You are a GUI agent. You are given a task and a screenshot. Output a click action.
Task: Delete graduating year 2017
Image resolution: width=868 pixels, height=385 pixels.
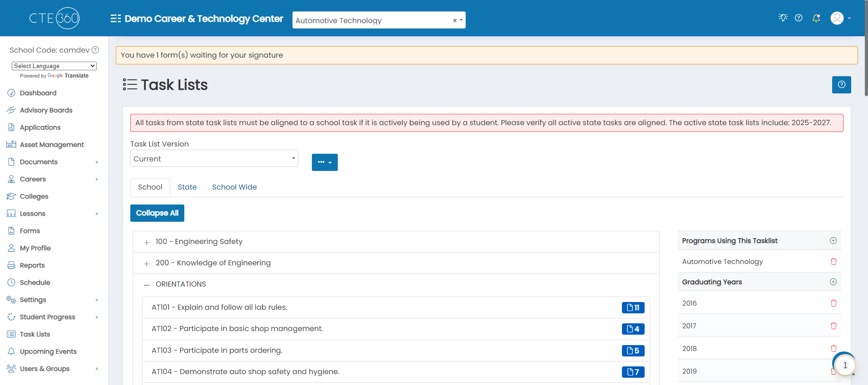pos(833,326)
